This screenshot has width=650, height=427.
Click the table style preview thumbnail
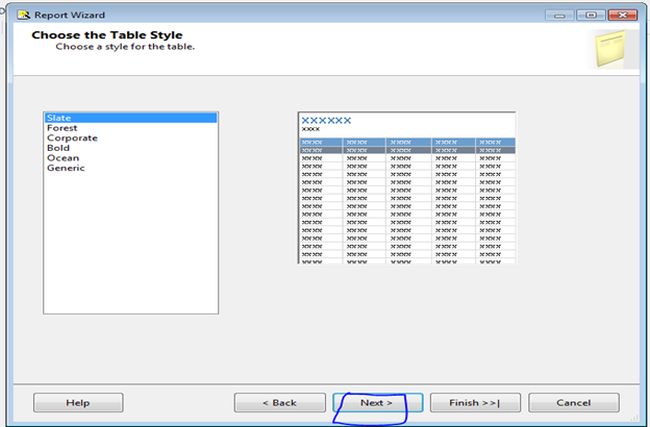(x=407, y=188)
